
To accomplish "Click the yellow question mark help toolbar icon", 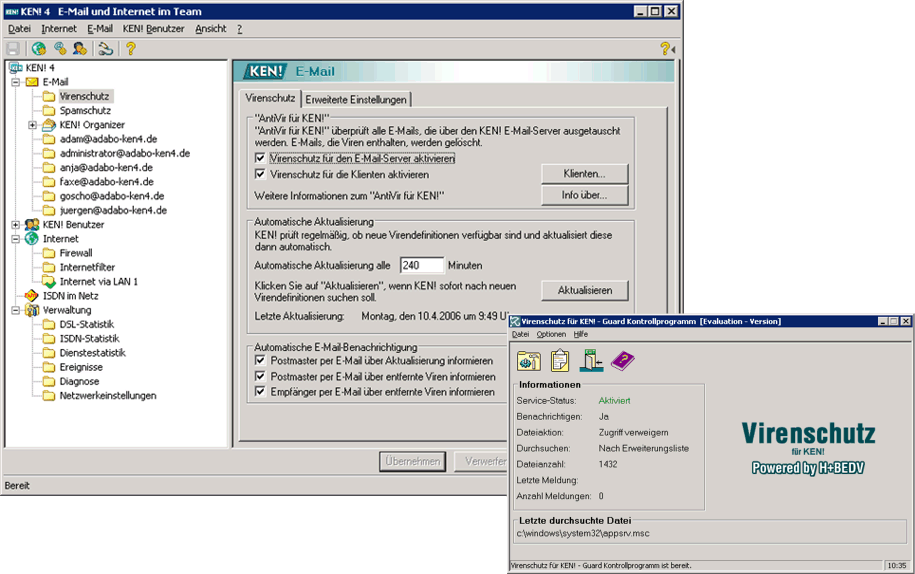I will [131, 49].
